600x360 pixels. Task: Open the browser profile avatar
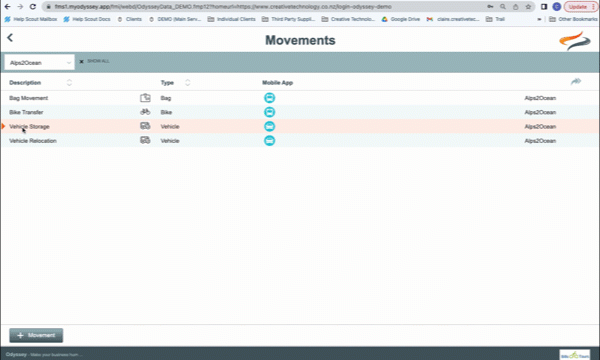click(x=557, y=7)
